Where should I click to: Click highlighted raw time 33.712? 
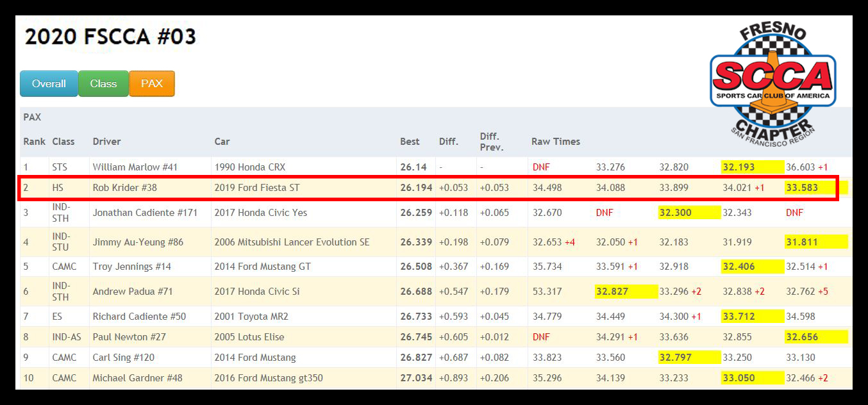click(753, 316)
